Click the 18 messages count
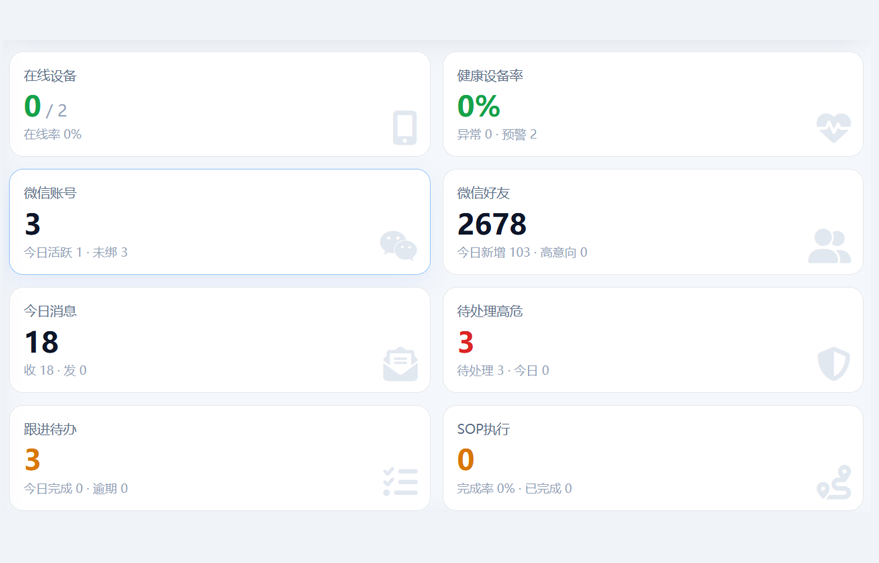 [41, 343]
